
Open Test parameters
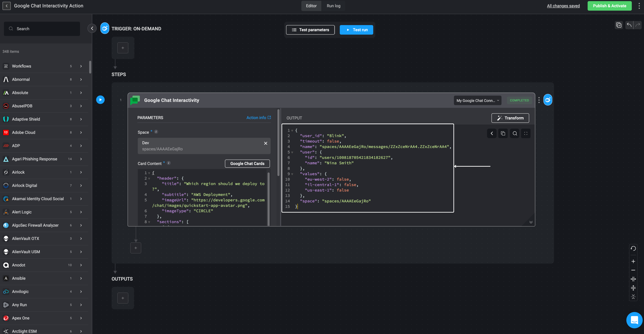(x=310, y=30)
